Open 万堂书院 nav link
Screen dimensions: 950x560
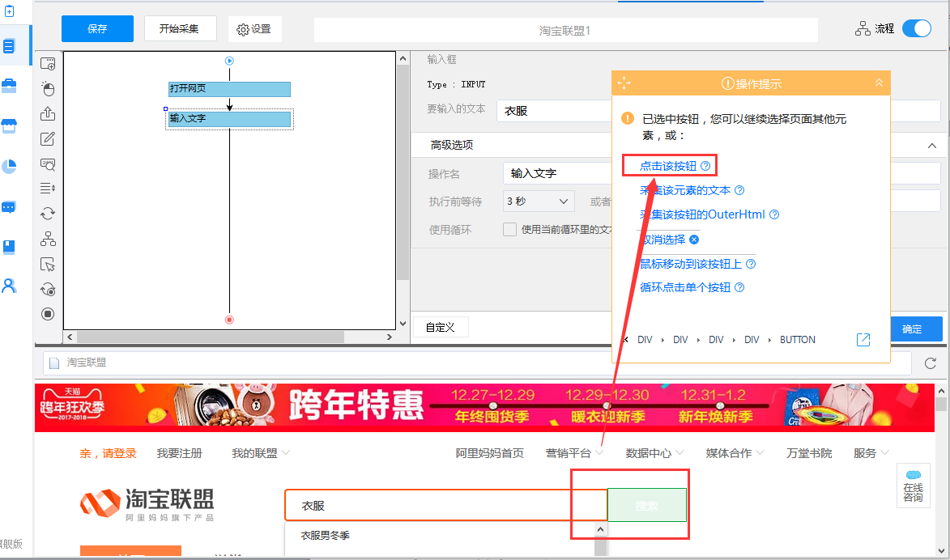(x=809, y=453)
